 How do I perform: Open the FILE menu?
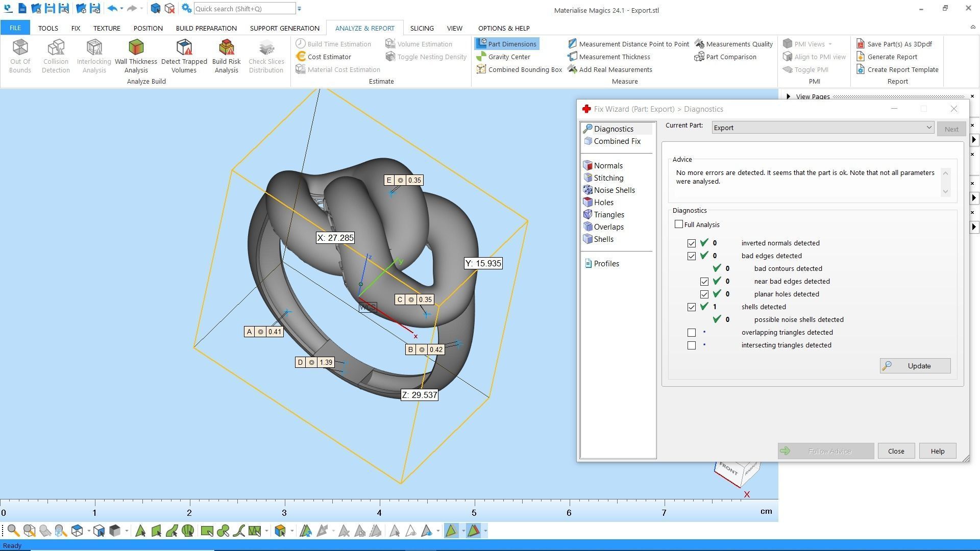[x=15, y=28]
